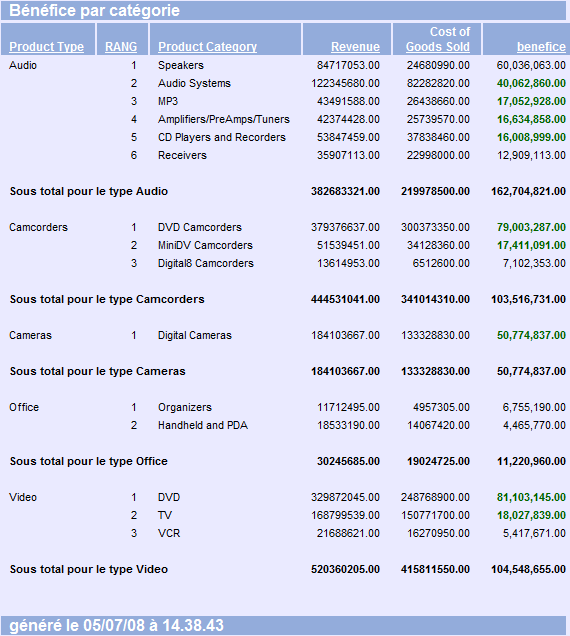Click the Sous total pour le type Cameras label
Image resolution: width=570 pixels, height=636 pixels.
97,371
